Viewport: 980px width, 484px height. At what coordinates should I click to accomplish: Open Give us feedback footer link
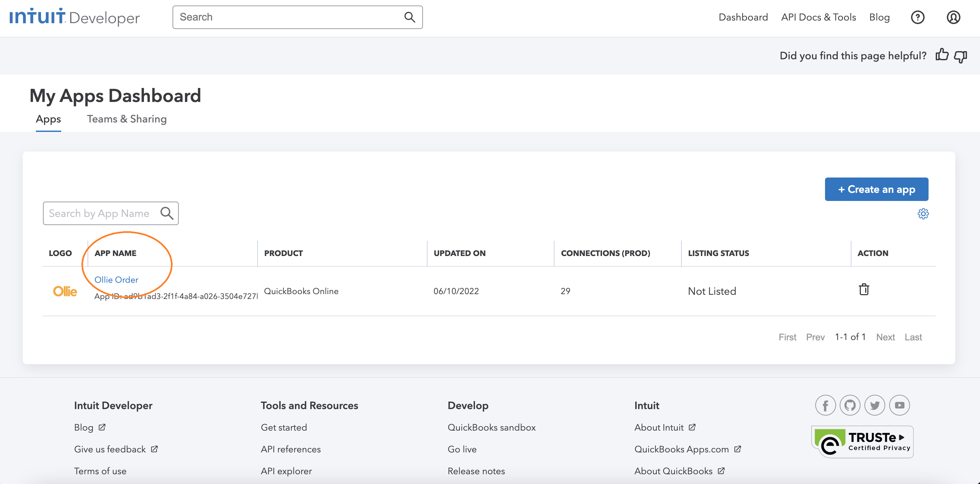point(116,449)
